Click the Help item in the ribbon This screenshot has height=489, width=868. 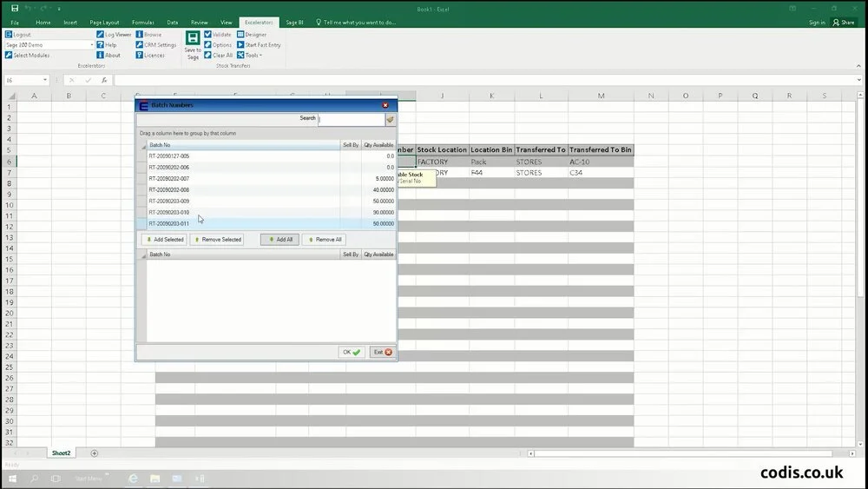106,45
